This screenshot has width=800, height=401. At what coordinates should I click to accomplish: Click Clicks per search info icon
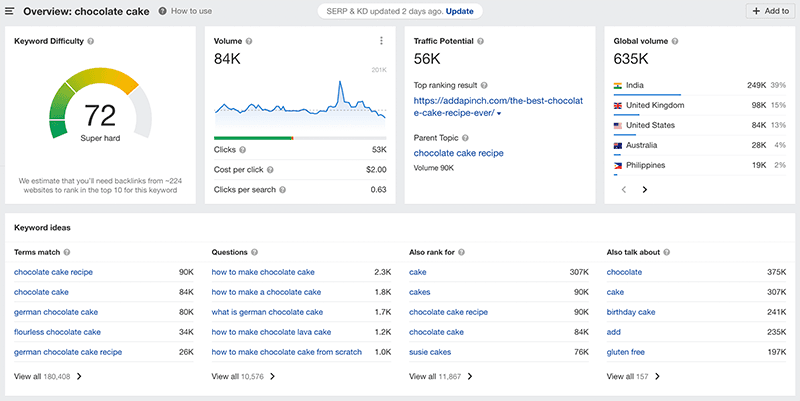[283, 190]
